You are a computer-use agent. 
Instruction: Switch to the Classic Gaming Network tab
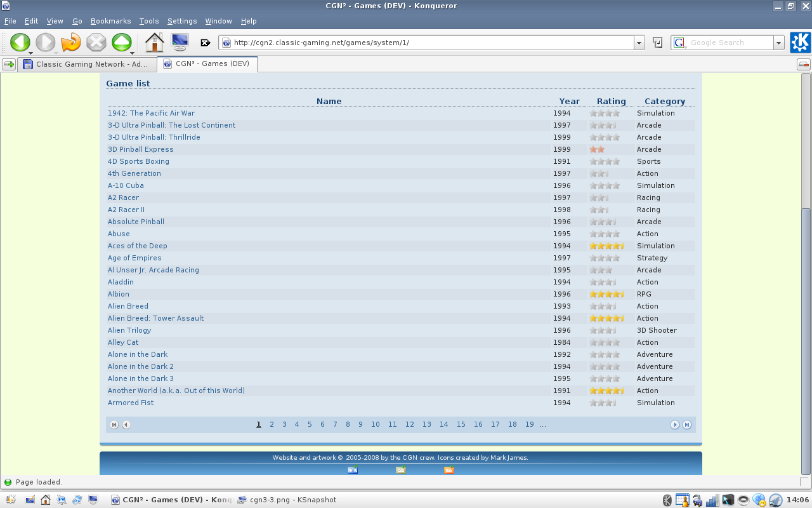pyautogui.click(x=87, y=64)
